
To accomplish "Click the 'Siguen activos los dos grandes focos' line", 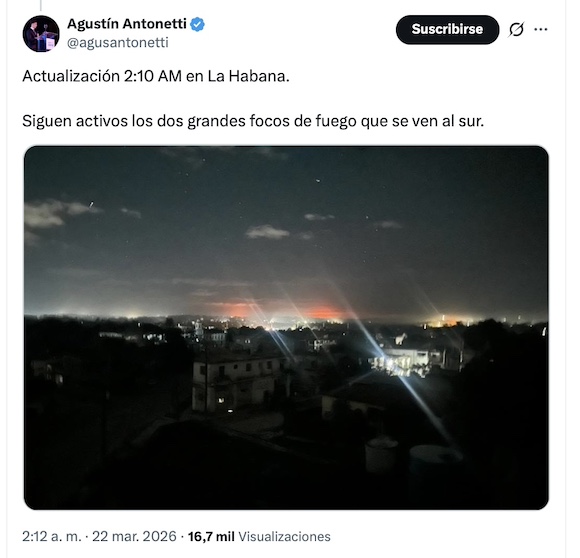I will (253, 121).
